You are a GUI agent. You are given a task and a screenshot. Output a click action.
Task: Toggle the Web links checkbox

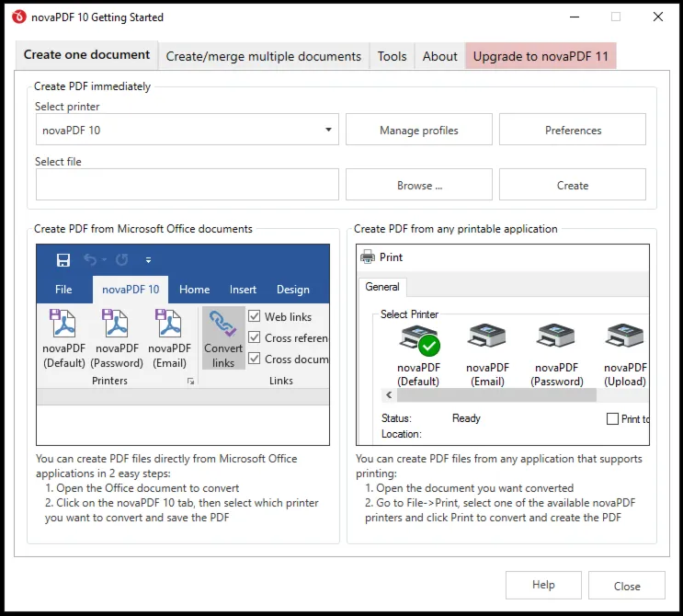pos(255,316)
